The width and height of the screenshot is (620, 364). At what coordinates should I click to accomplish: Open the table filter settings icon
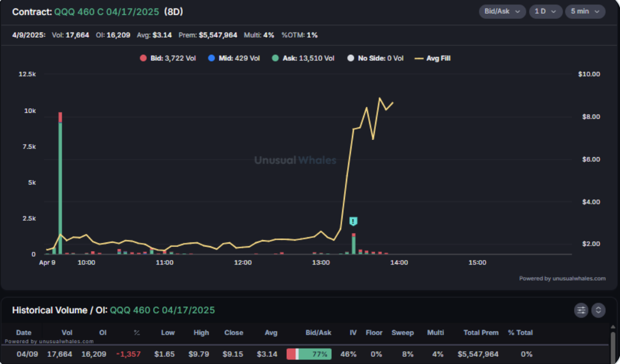coord(581,310)
